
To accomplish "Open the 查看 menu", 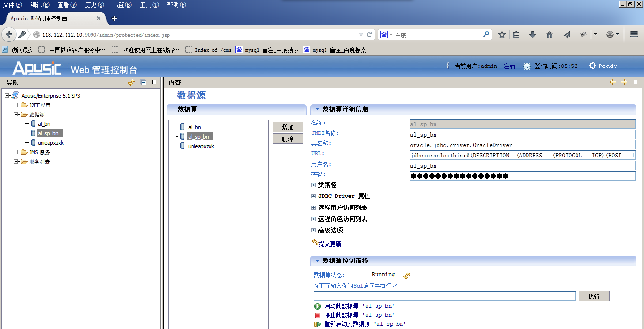I will pyautogui.click(x=67, y=5).
